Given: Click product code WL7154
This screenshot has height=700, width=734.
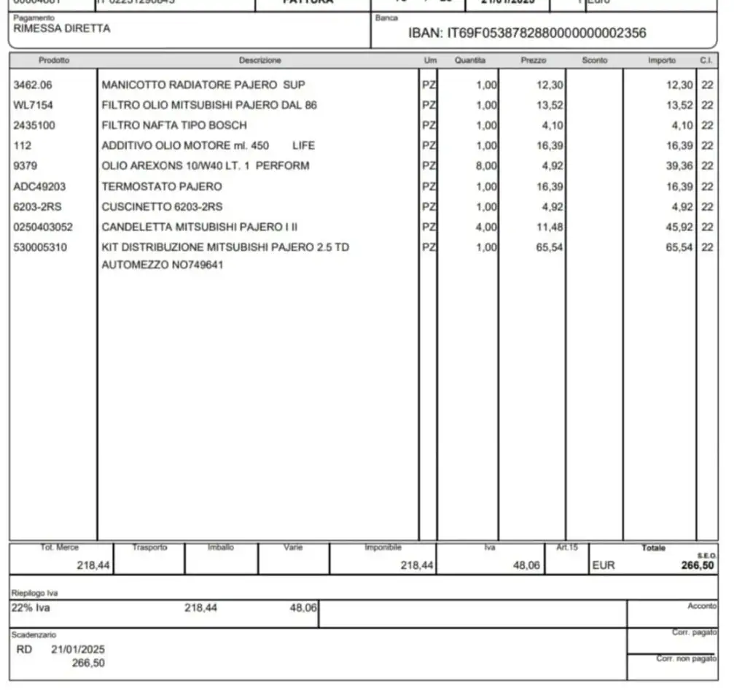Looking at the screenshot, I should click(33, 105).
